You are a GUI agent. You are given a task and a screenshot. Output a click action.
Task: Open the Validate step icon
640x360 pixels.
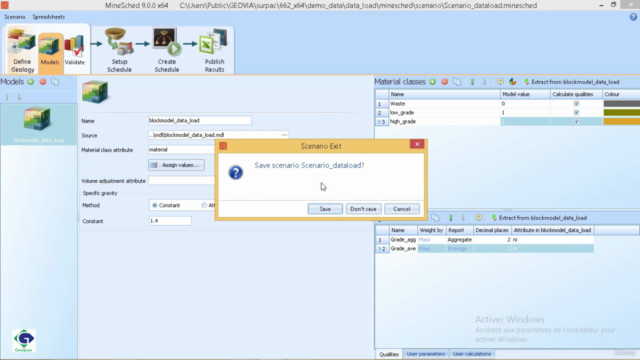tap(74, 51)
